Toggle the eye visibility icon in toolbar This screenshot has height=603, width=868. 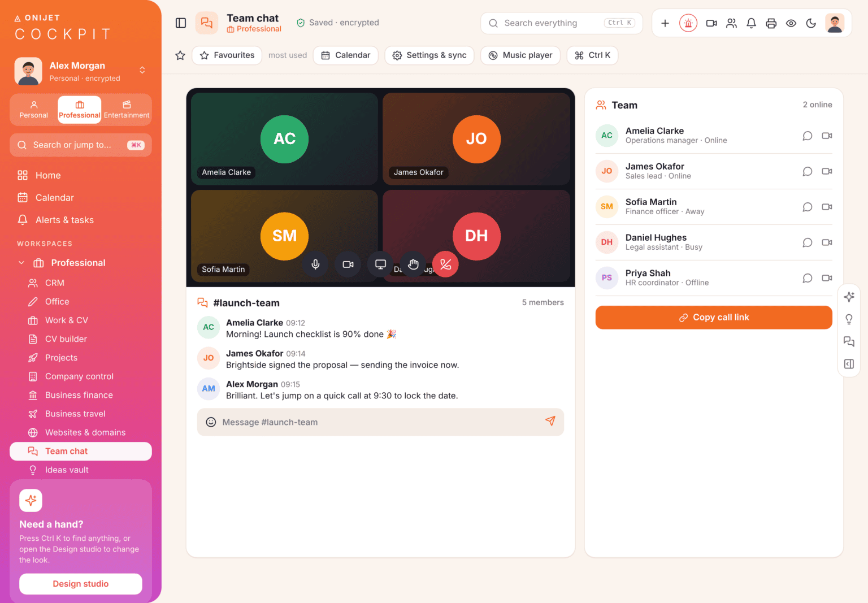[791, 23]
